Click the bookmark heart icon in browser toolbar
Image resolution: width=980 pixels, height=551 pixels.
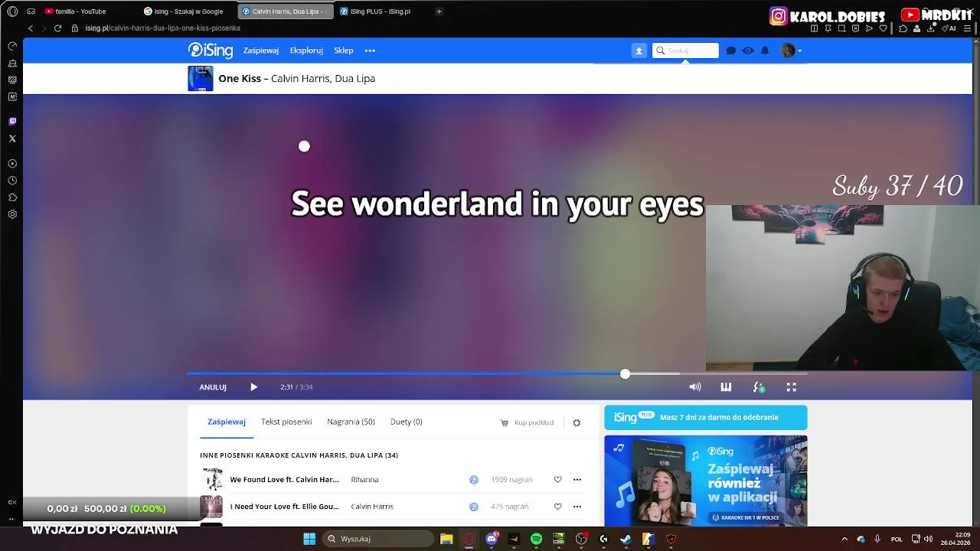coord(883,28)
